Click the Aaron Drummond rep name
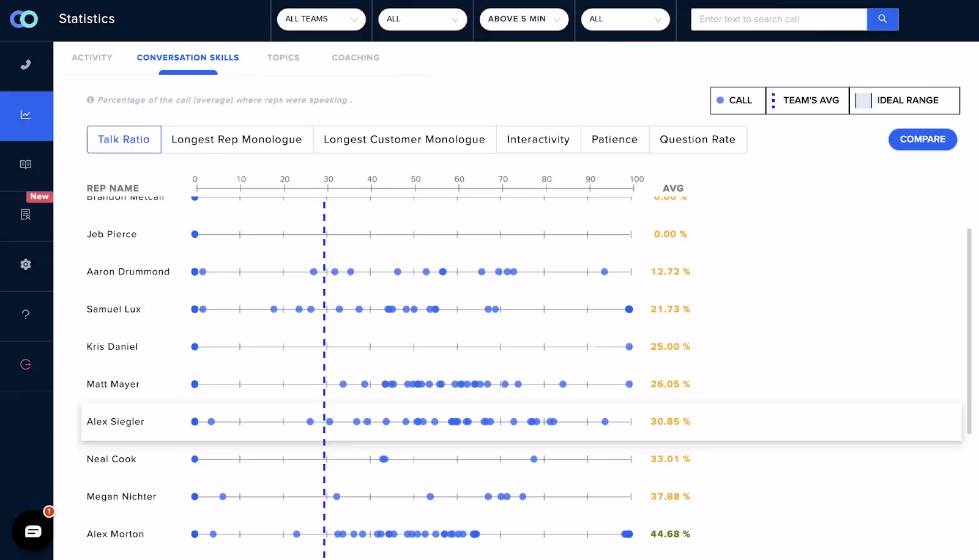This screenshot has height=560, width=979. coord(128,271)
